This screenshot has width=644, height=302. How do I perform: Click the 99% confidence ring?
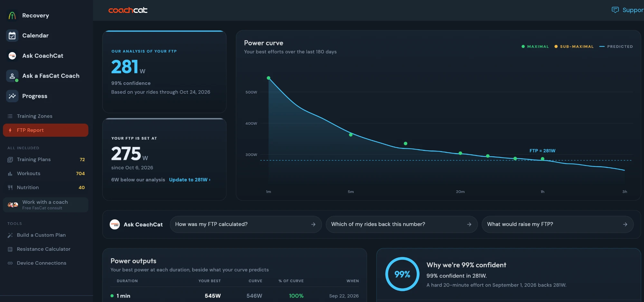tap(402, 274)
